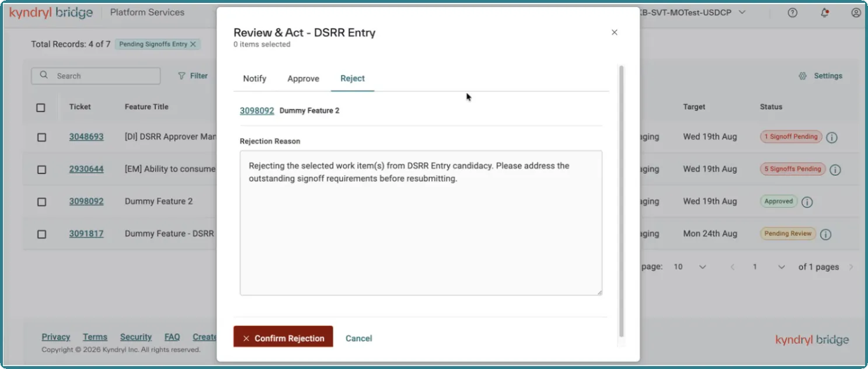This screenshot has height=369, width=868.
Task: Open ticket 3098092 link in the dialog
Action: [x=257, y=110]
